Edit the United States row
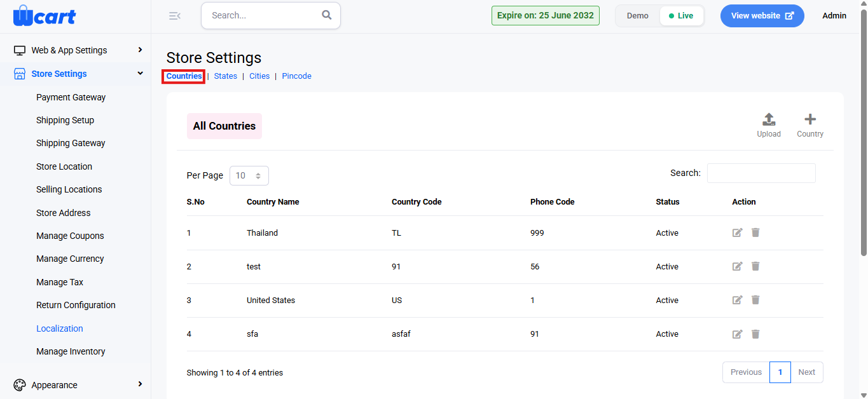 point(738,300)
